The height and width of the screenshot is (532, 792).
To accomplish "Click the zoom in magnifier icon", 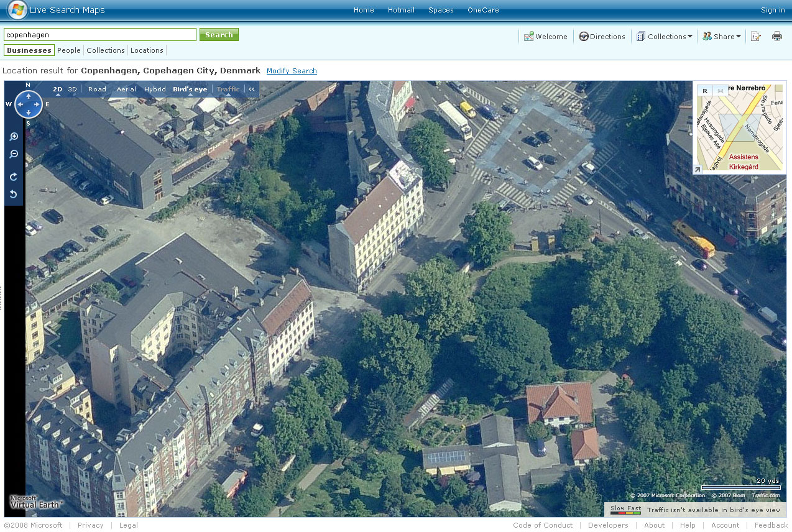I will (14, 137).
